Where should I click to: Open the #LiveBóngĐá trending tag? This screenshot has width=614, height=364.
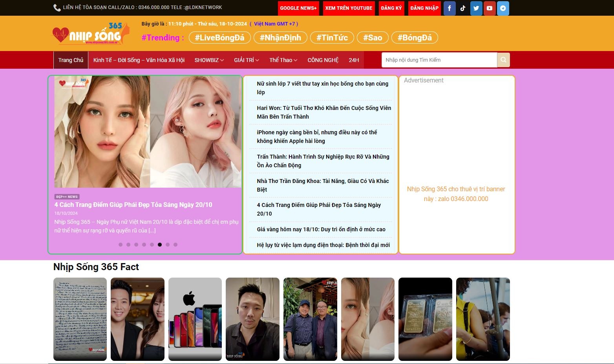tap(219, 38)
